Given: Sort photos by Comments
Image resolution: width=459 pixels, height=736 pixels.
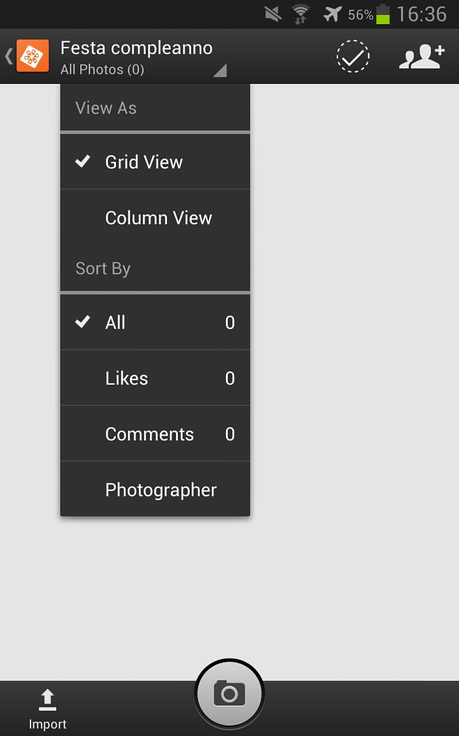Looking at the screenshot, I should tap(155, 434).
